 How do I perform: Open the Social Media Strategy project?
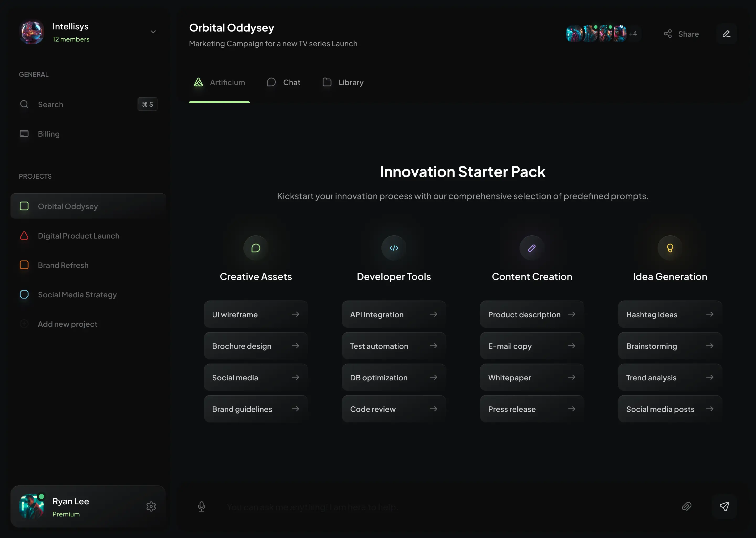(77, 294)
